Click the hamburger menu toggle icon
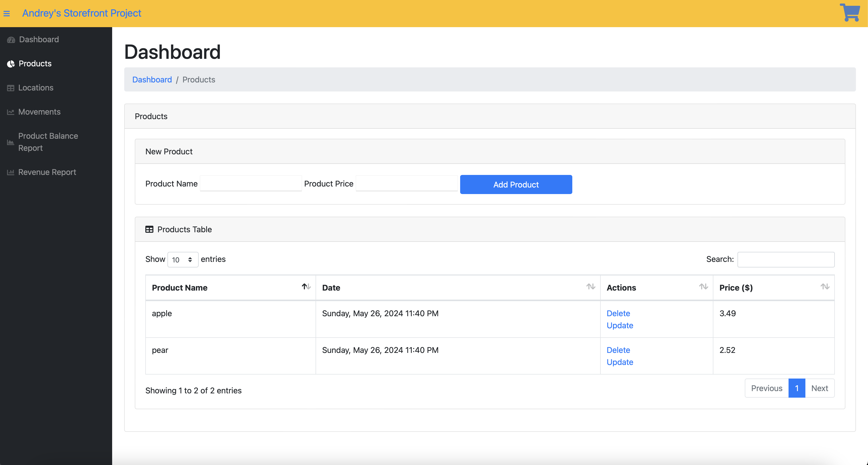The width and height of the screenshot is (868, 465). click(x=7, y=14)
